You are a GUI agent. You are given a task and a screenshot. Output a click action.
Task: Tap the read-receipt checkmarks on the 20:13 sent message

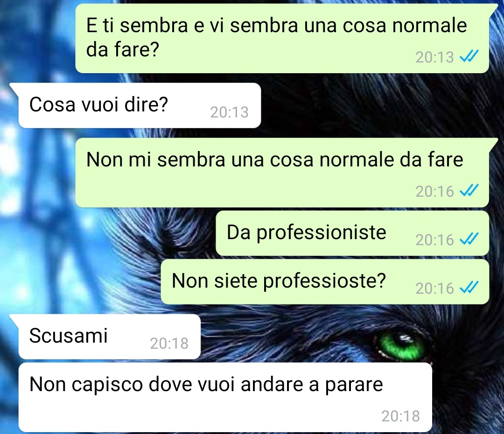coord(469,57)
